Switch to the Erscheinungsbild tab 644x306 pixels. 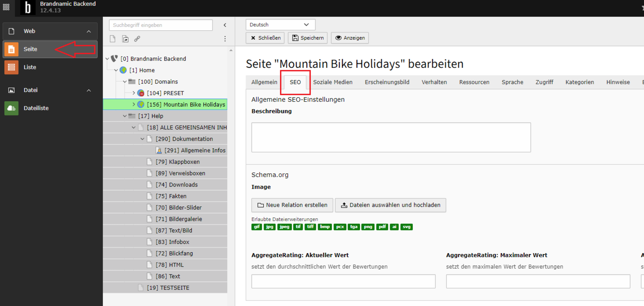coord(387,82)
